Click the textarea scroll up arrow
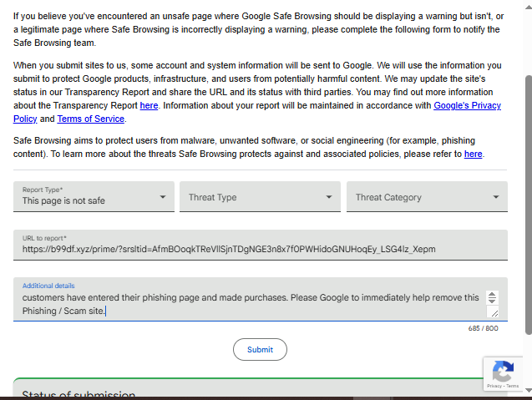The width and height of the screenshot is (532, 400). coord(492,295)
